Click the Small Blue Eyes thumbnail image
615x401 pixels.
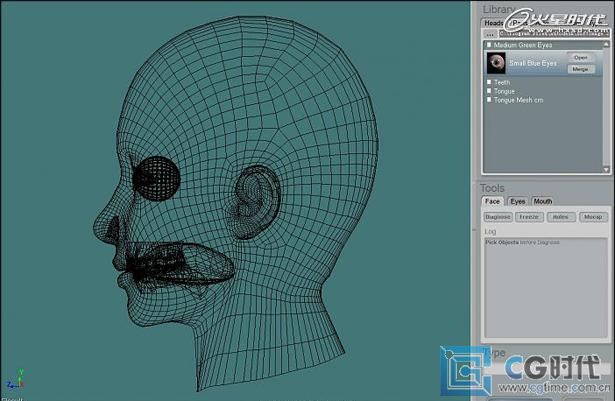click(x=496, y=63)
